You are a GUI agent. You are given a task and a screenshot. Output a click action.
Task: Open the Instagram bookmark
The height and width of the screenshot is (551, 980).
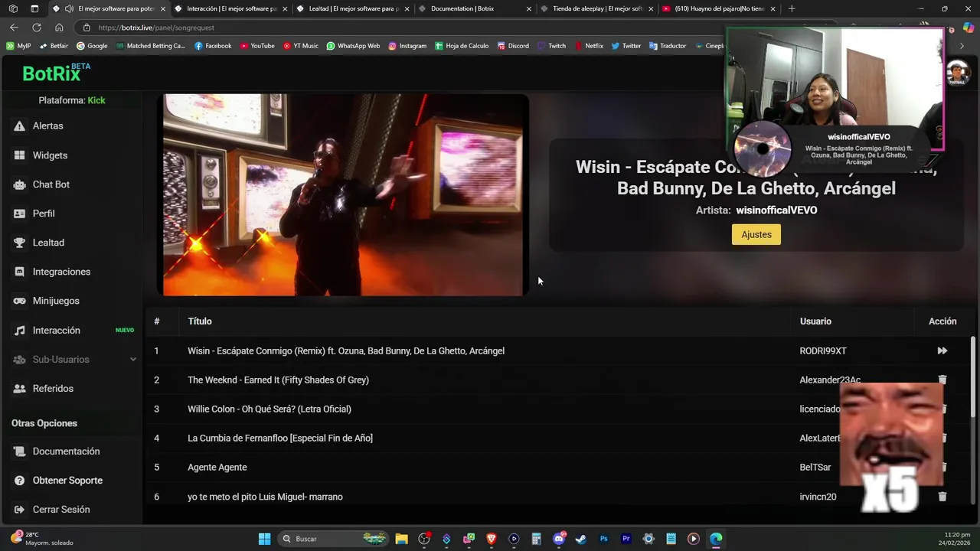tap(407, 46)
